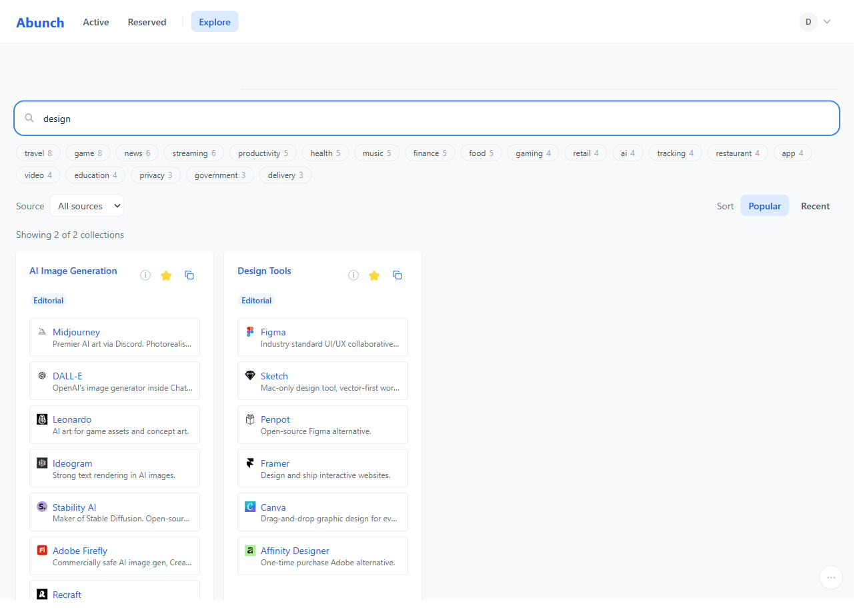Screen dimensions: 859x616
Task: Open the Design Tools collection title
Action: tap(264, 271)
